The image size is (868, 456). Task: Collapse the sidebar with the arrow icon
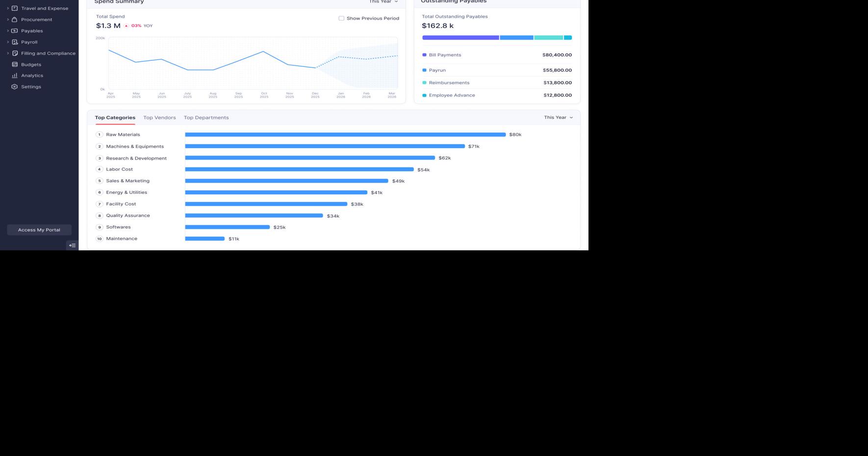click(72, 245)
